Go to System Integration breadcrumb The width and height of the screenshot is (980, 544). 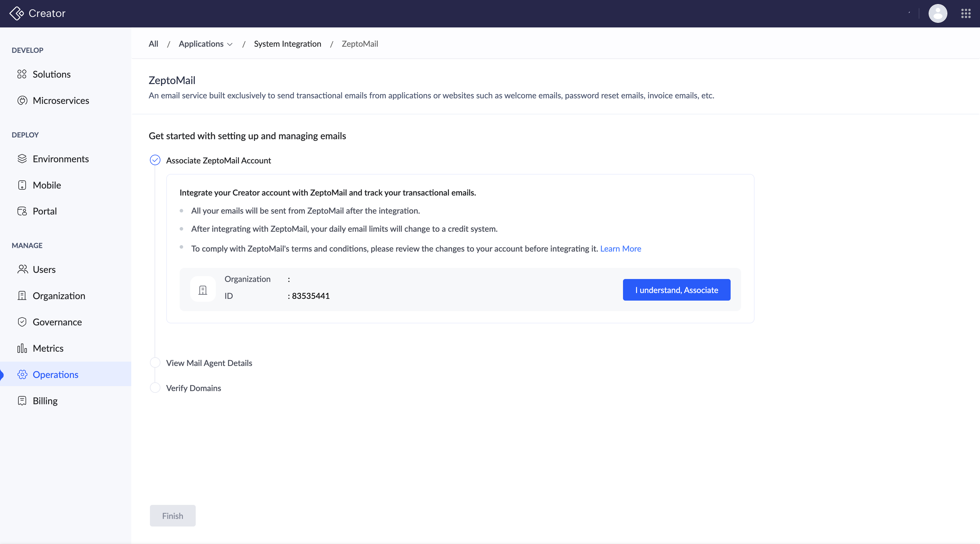(x=287, y=44)
